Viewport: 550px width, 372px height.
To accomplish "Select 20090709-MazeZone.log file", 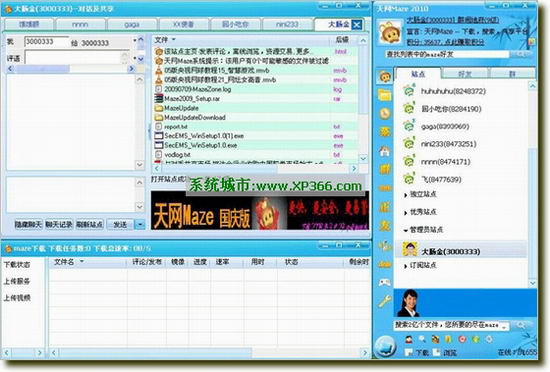I will click(193, 89).
